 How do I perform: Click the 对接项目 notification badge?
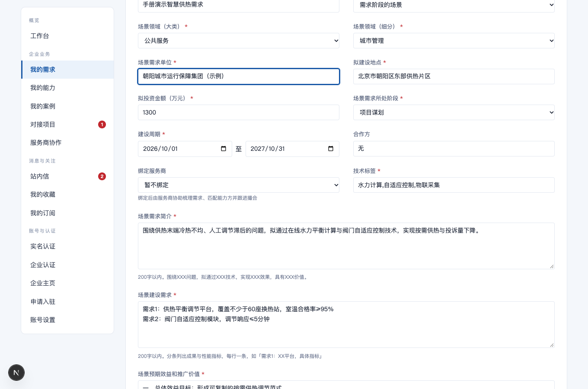102,124
